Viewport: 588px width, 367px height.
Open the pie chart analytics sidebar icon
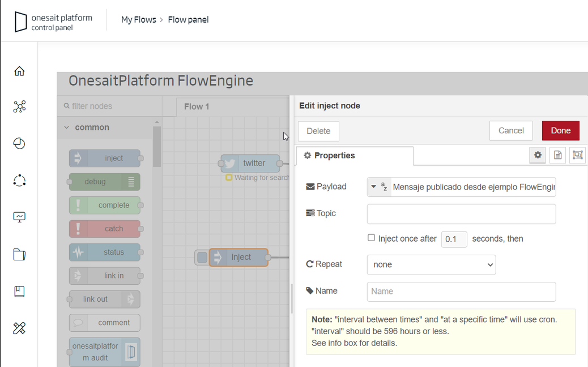(x=19, y=144)
